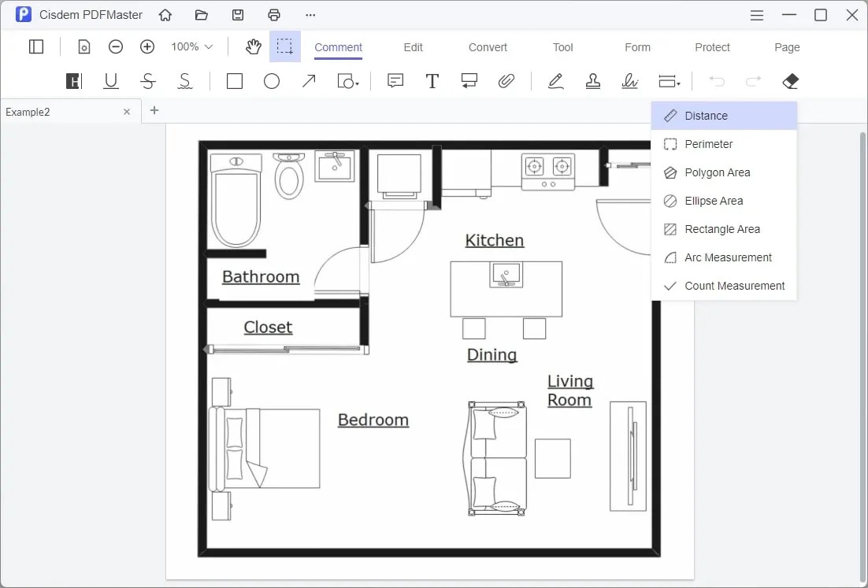Add text with the Text tool
Screen dimensions: 868x588
coord(432,81)
